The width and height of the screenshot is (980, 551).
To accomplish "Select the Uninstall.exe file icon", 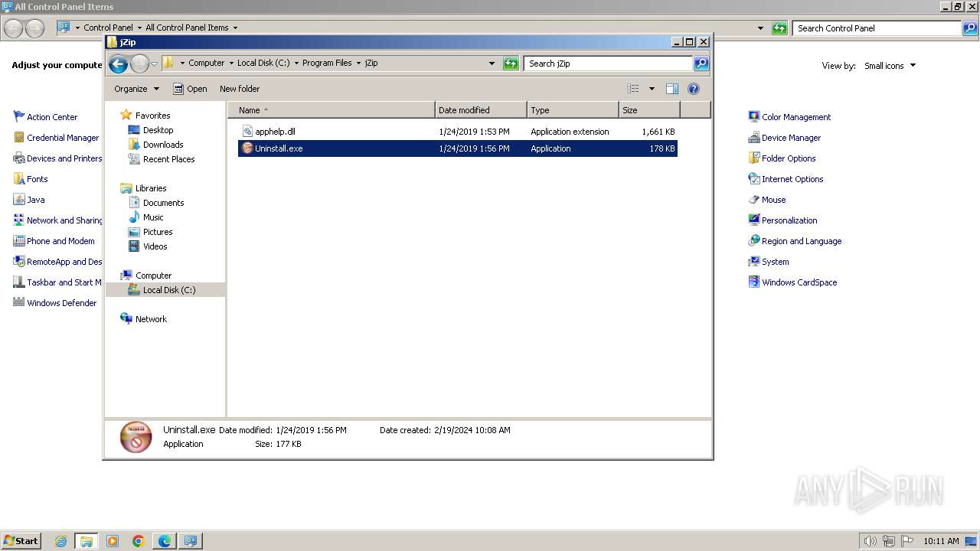I will point(247,148).
